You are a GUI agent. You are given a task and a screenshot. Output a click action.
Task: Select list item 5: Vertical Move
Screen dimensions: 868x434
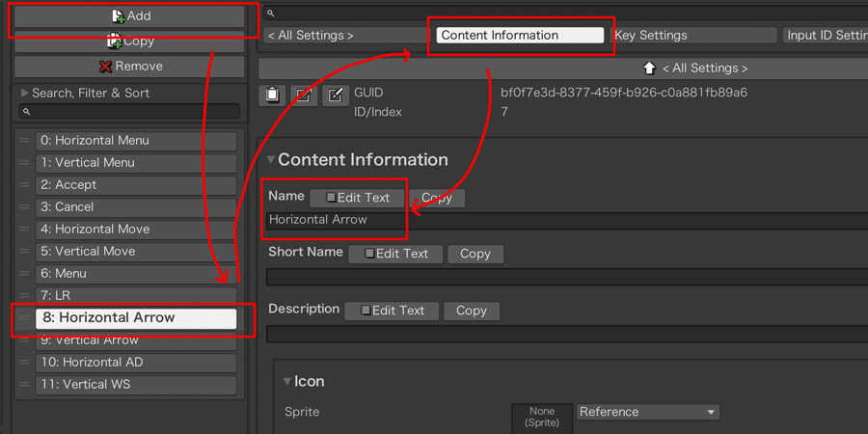[x=136, y=252]
